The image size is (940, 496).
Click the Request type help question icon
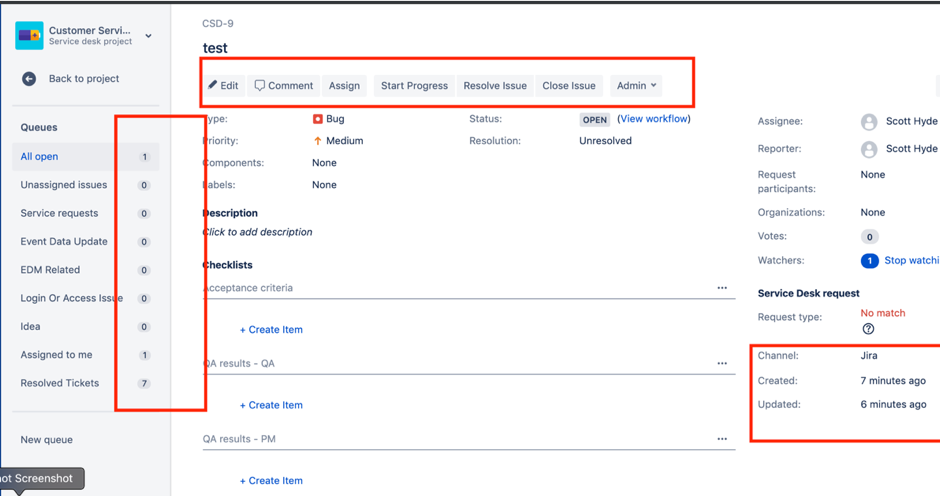[x=868, y=329]
